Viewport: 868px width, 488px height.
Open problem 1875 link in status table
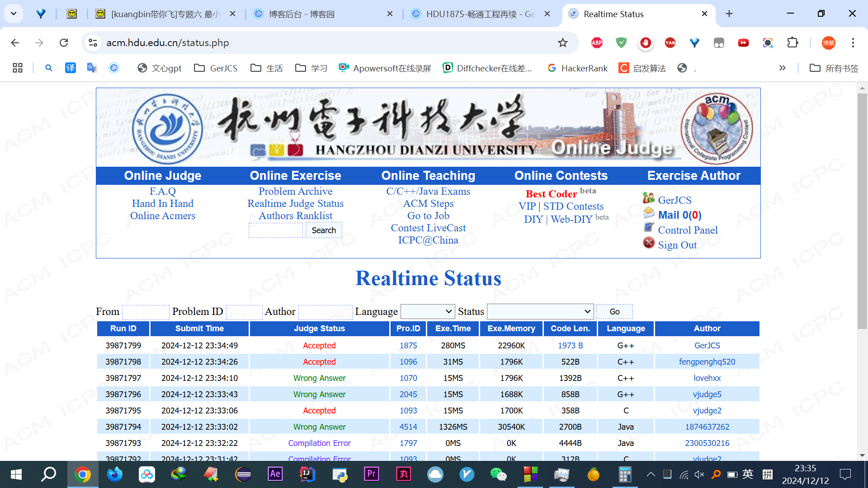coord(408,345)
